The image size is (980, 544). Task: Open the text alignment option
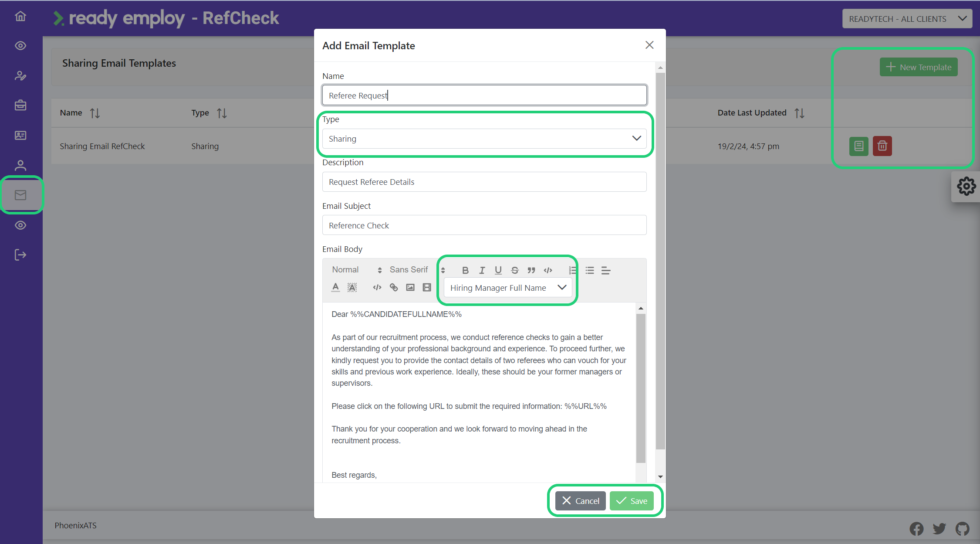tap(606, 270)
